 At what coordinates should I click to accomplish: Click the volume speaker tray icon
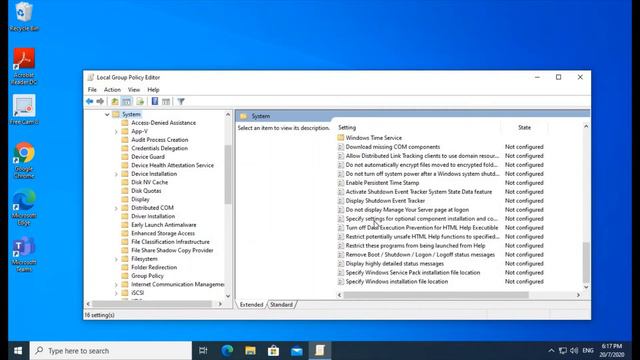pos(574,351)
